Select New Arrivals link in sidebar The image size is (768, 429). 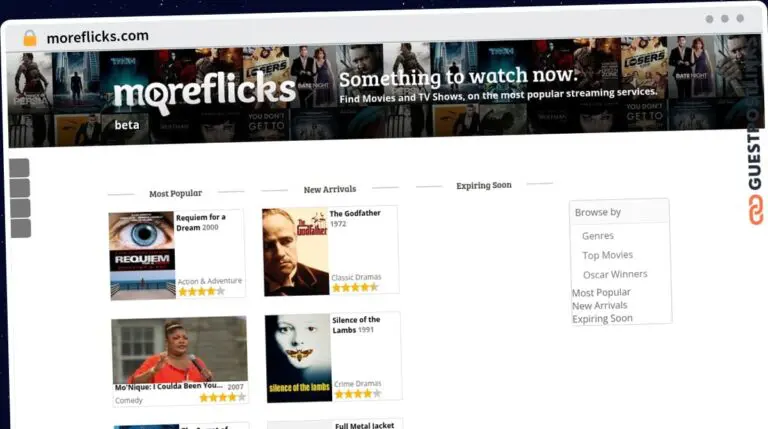600,306
